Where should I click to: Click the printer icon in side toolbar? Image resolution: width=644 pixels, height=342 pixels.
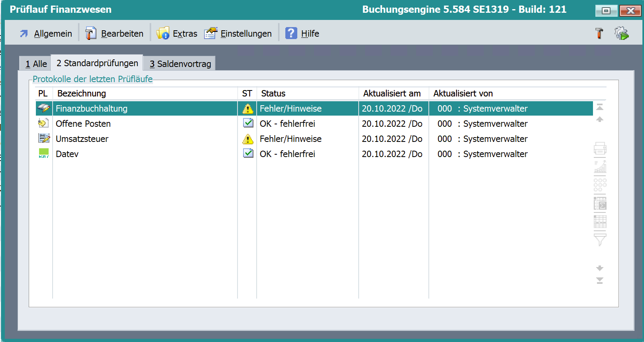[600, 149]
